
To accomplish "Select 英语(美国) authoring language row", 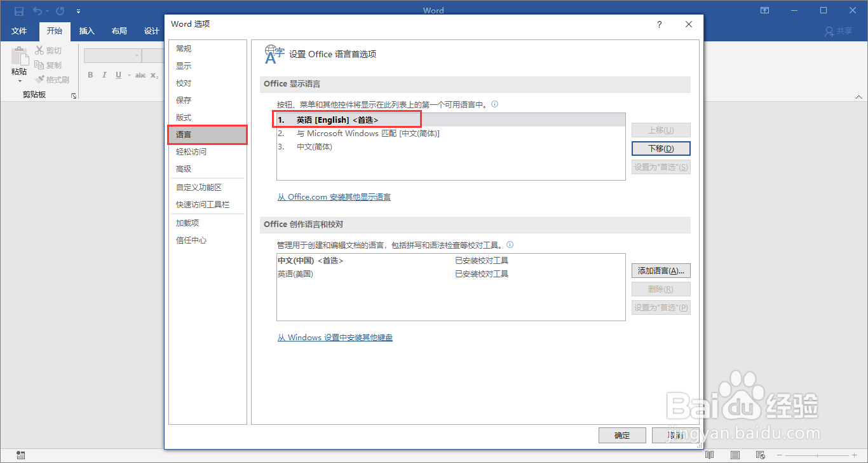I will tap(451, 274).
